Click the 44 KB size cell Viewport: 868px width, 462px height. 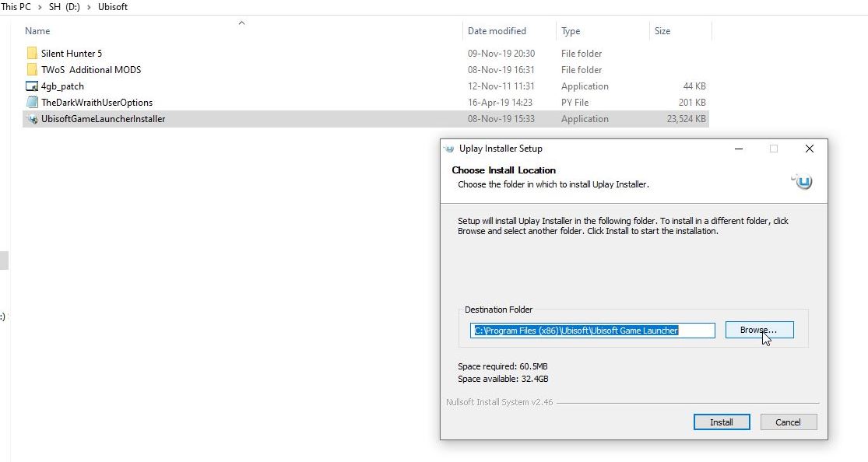point(694,86)
